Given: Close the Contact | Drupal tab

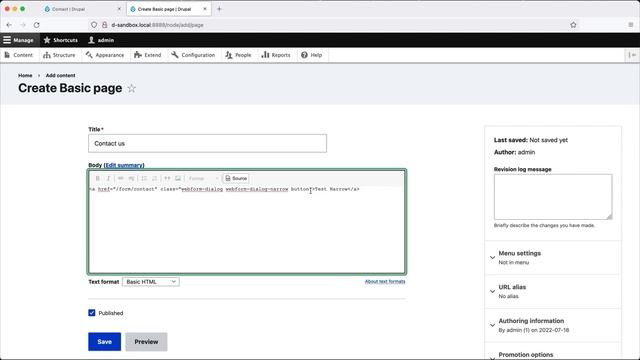Looking at the screenshot, I should 119,9.
